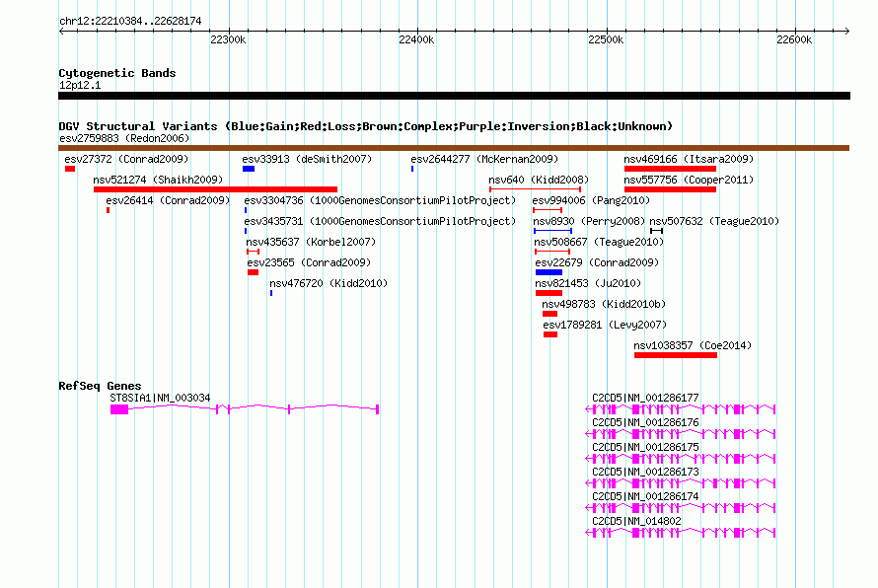
Task: Open C2CD5|NM_001286174 transcript label
Action: tap(645, 496)
